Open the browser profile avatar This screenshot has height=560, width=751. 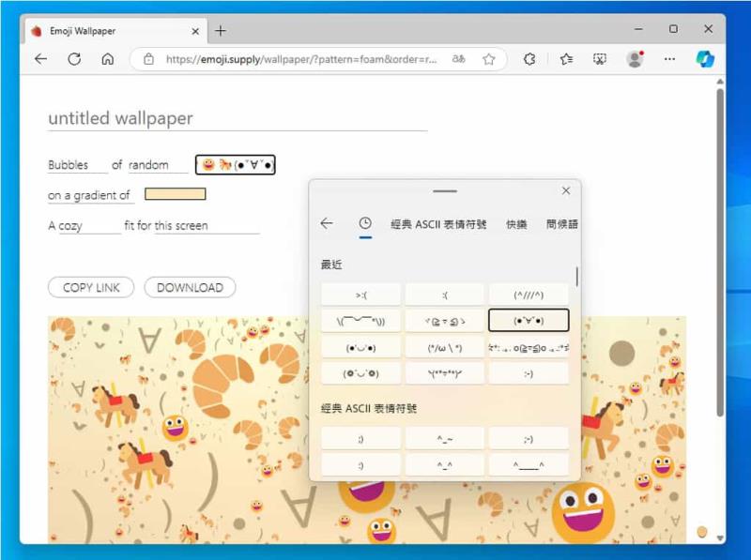point(636,59)
